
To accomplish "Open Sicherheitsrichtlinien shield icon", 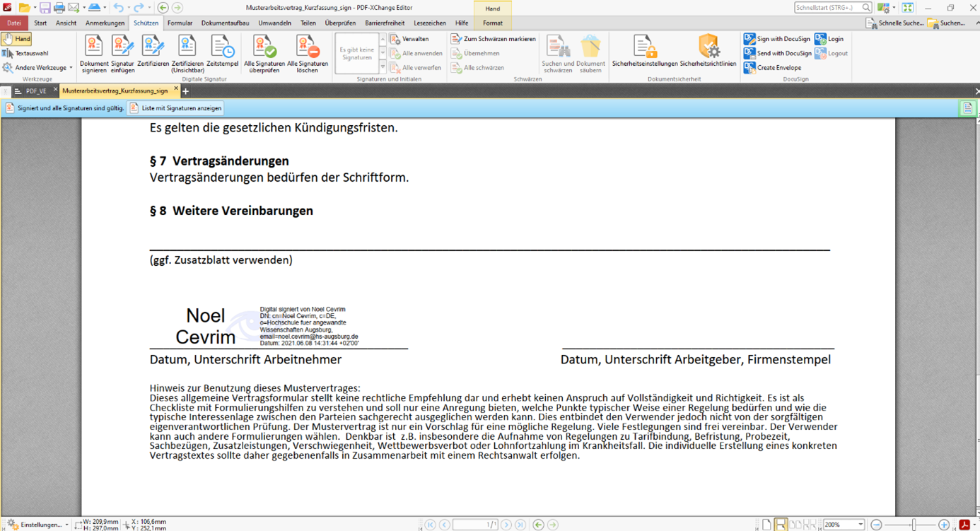I will click(708, 47).
